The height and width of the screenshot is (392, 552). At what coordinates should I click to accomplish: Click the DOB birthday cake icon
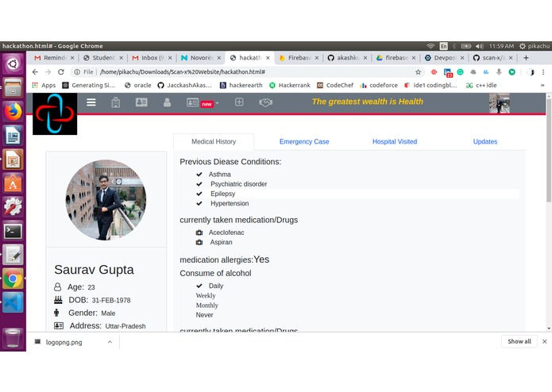[58, 300]
